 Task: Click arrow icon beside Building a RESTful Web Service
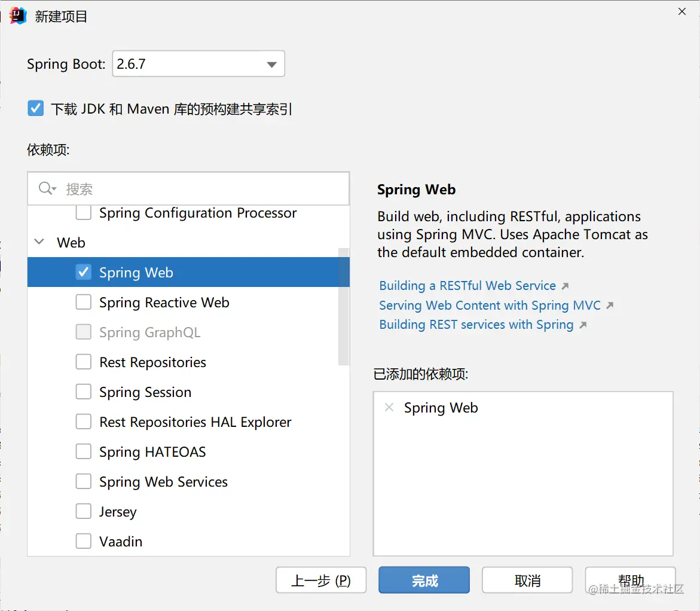point(565,286)
